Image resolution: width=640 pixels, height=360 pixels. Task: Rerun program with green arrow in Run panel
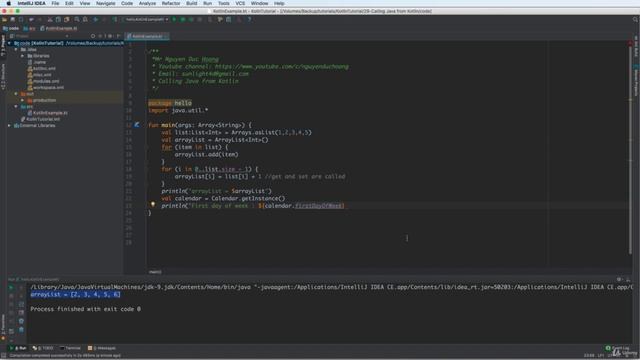click(11, 287)
